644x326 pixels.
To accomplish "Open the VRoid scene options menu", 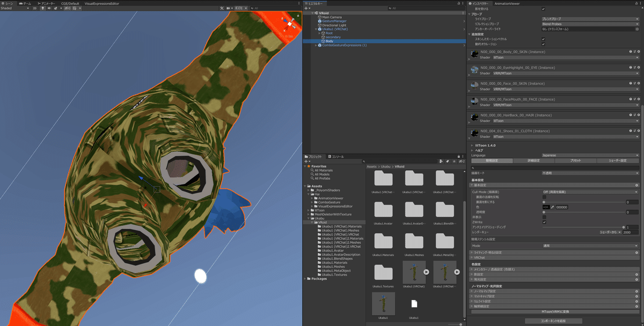I will tap(463, 13).
